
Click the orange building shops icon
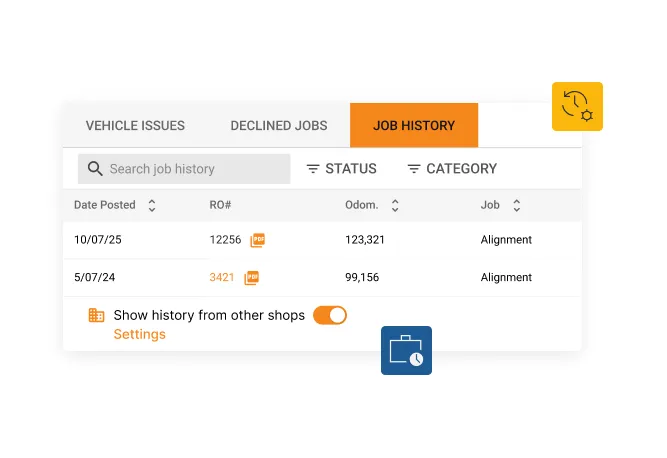[x=96, y=315]
